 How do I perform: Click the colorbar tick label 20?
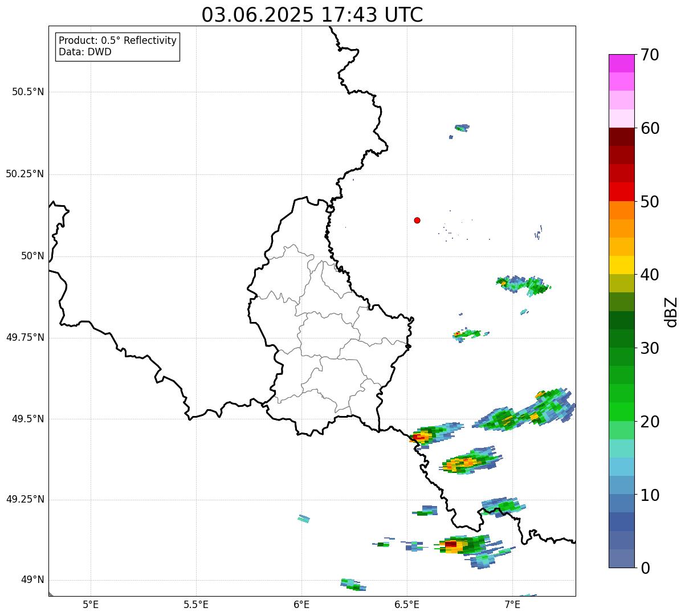[650, 422]
